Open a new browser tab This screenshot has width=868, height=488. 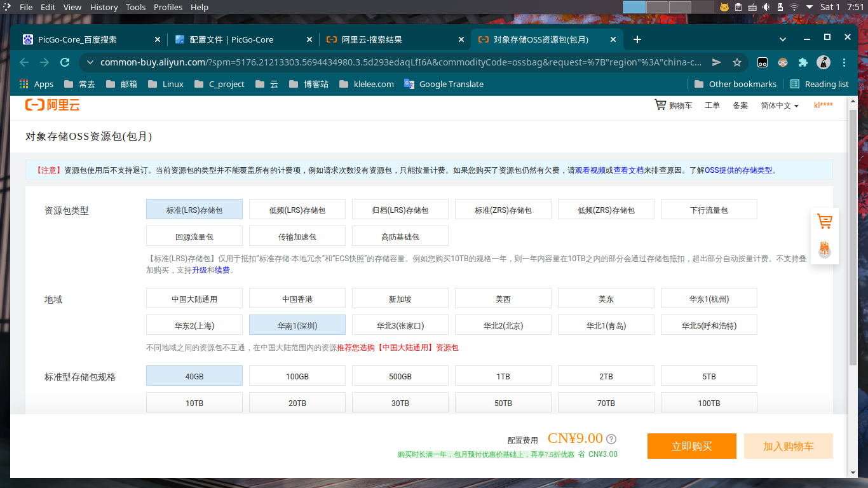(637, 39)
